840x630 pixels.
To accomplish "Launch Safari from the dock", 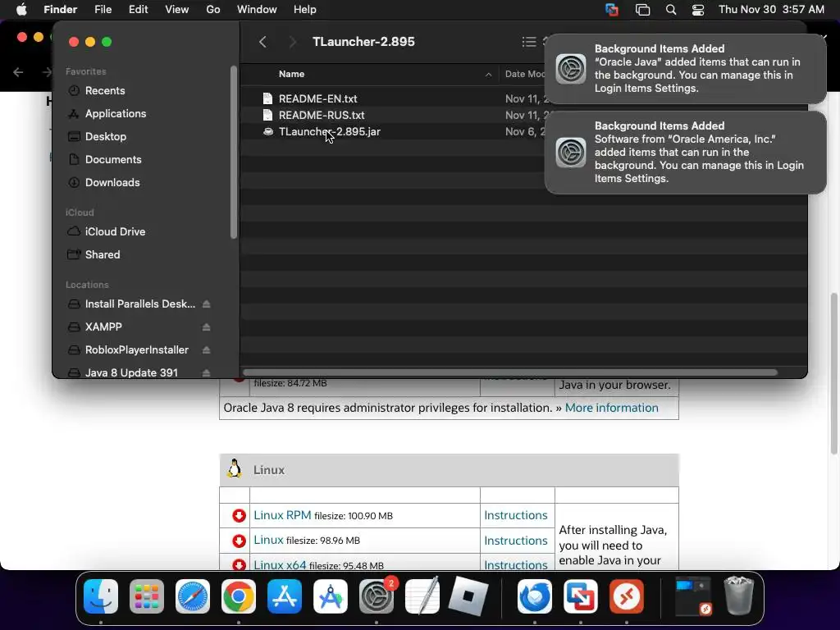I will tap(192, 596).
